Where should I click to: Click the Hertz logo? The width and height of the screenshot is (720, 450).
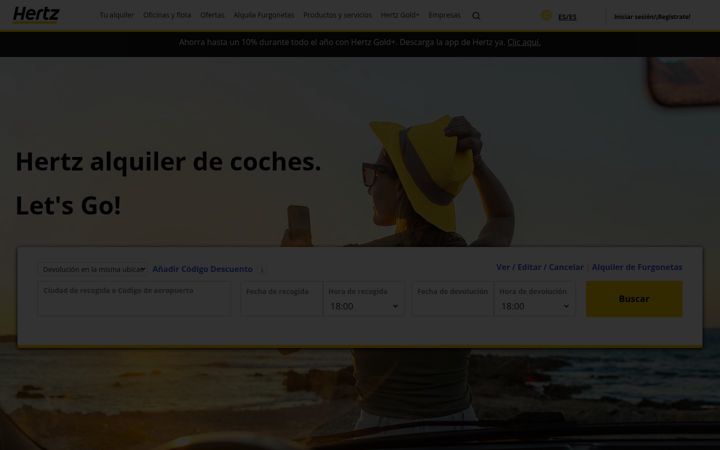pos(36,15)
